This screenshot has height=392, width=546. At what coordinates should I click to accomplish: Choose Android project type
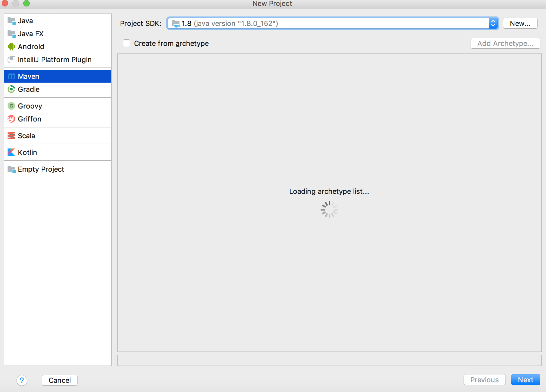58,47
